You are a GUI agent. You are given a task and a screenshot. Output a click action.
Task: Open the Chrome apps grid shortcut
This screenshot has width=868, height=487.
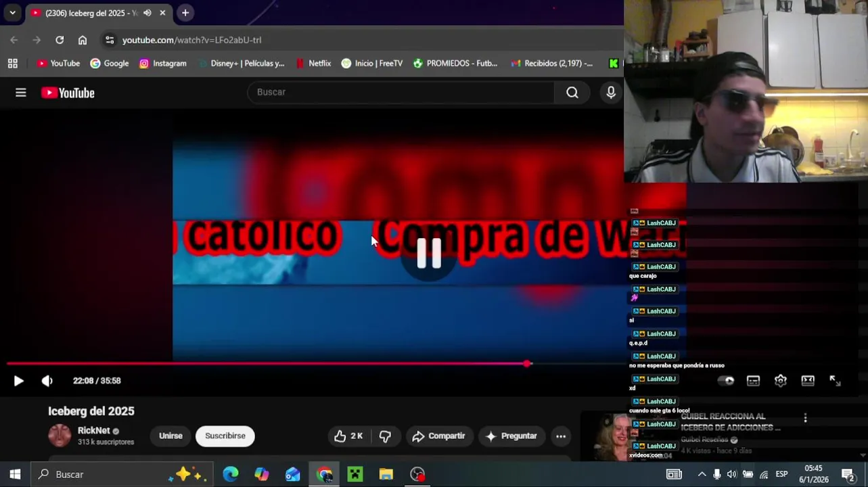coord(12,64)
